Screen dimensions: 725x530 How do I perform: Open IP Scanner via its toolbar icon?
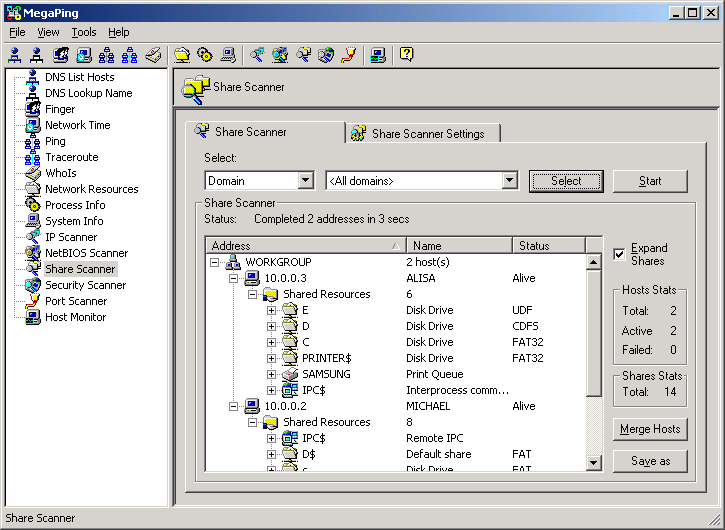pos(257,55)
